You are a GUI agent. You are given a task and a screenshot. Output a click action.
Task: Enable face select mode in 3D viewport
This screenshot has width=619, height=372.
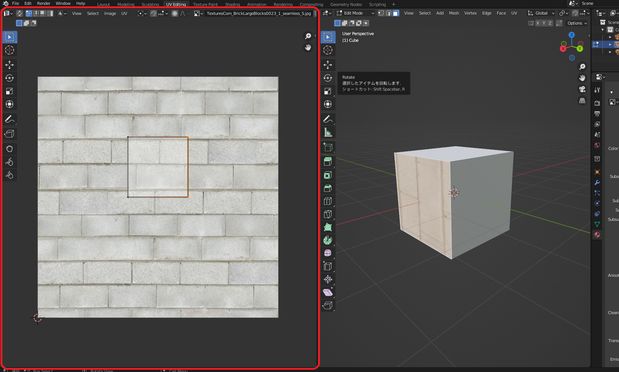[x=396, y=13]
